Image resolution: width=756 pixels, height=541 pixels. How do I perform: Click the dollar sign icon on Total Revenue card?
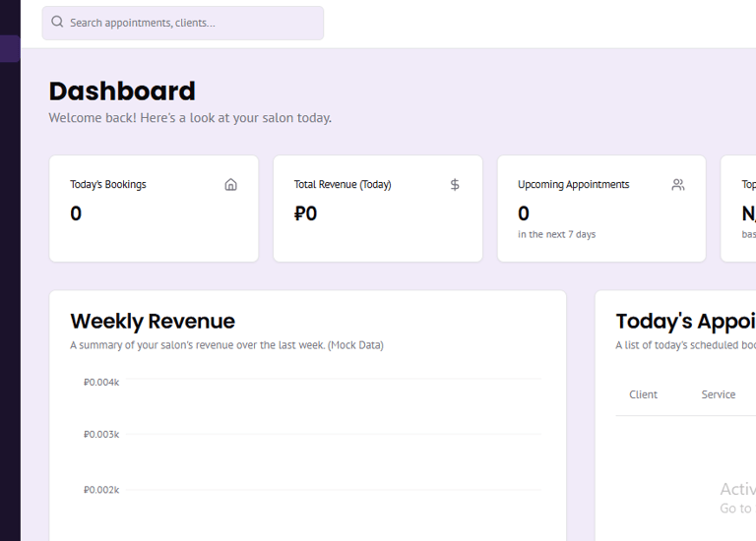pyautogui.click(x=455, y=184)
